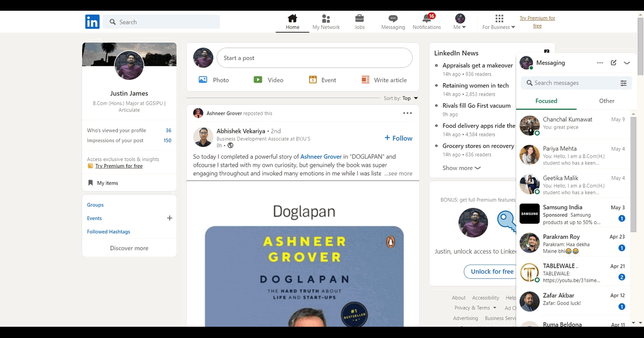The height and width of the screenshot is (338, 644).
Task: View impressions of your post
Action: tap(129, 141)
